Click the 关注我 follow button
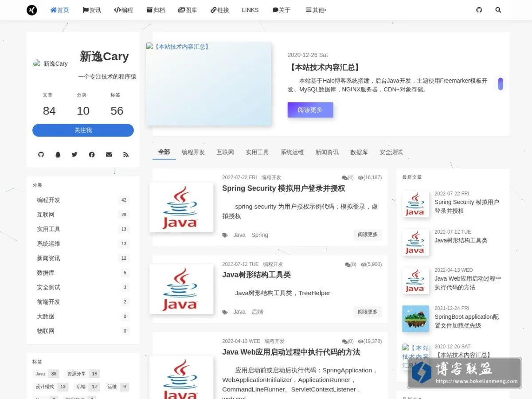The image size is (532, 399). click(x=83, y=130)
